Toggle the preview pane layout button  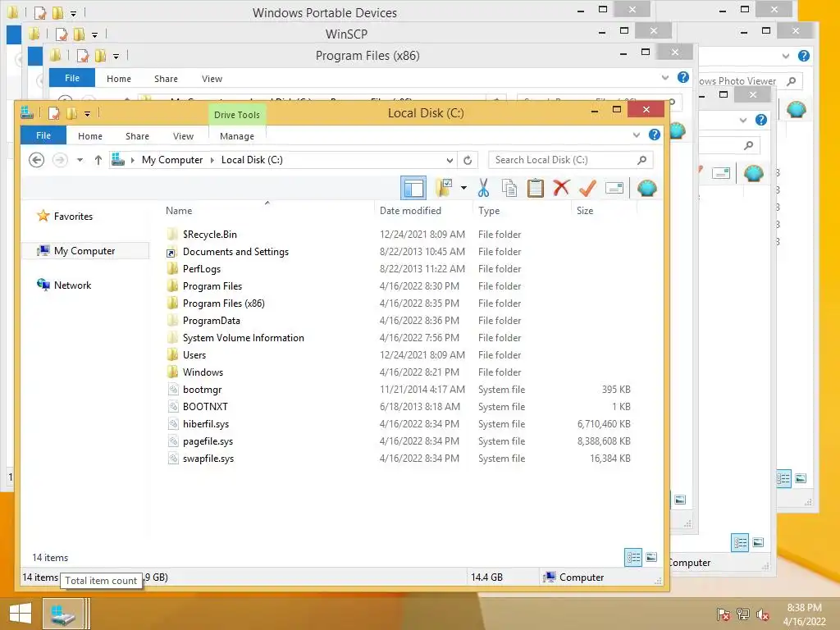click(x=413, y=188)
